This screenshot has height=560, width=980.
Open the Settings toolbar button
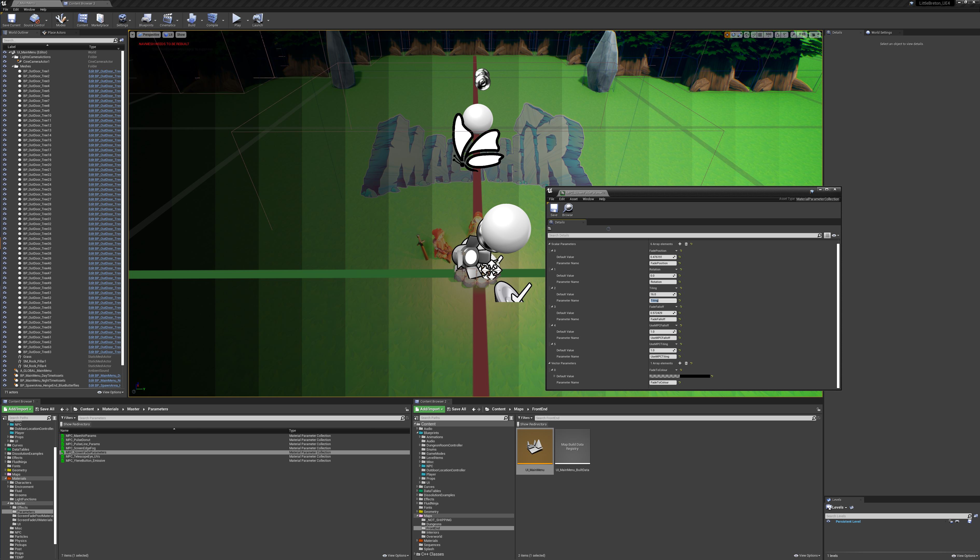pos(122,21)
